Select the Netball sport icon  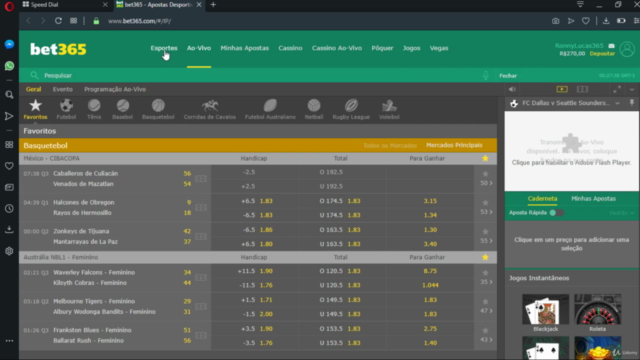[313, 109]
